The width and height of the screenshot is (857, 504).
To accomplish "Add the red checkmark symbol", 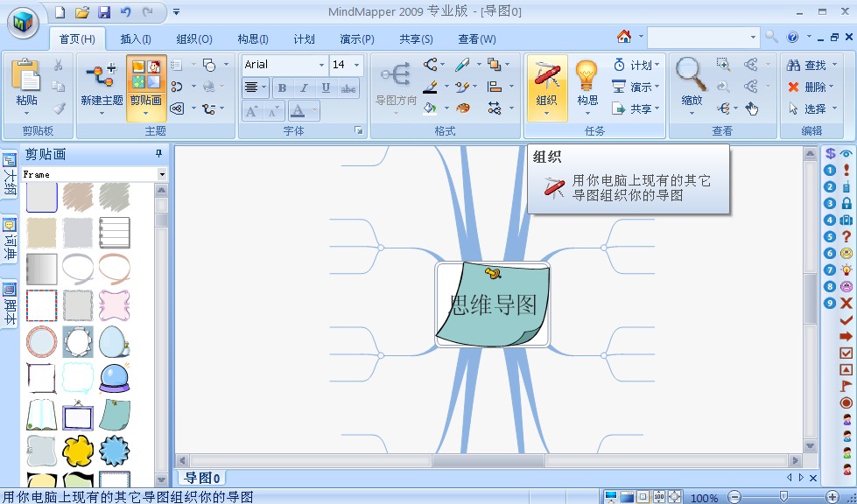I will coord(846,320).
